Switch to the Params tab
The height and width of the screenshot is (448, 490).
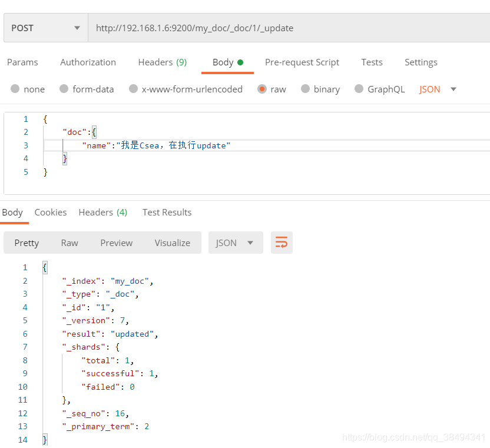pos(22,62)
